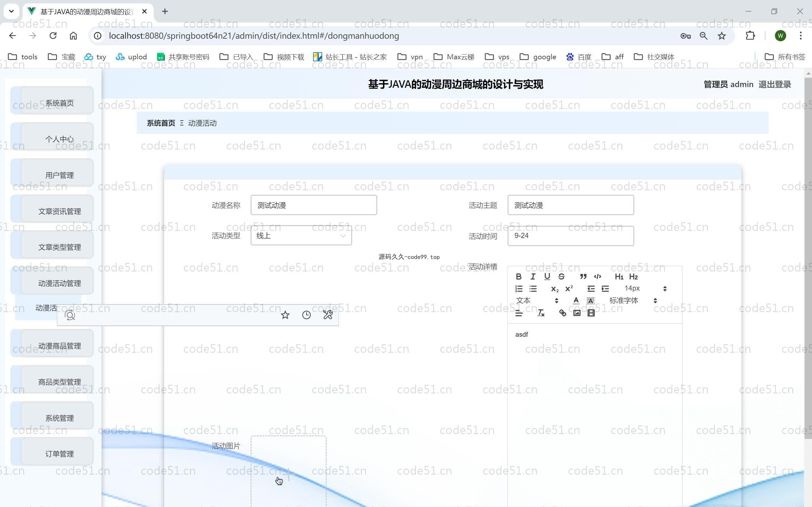Open the 标准字体 font family dropdown

(x=633, y=301)
